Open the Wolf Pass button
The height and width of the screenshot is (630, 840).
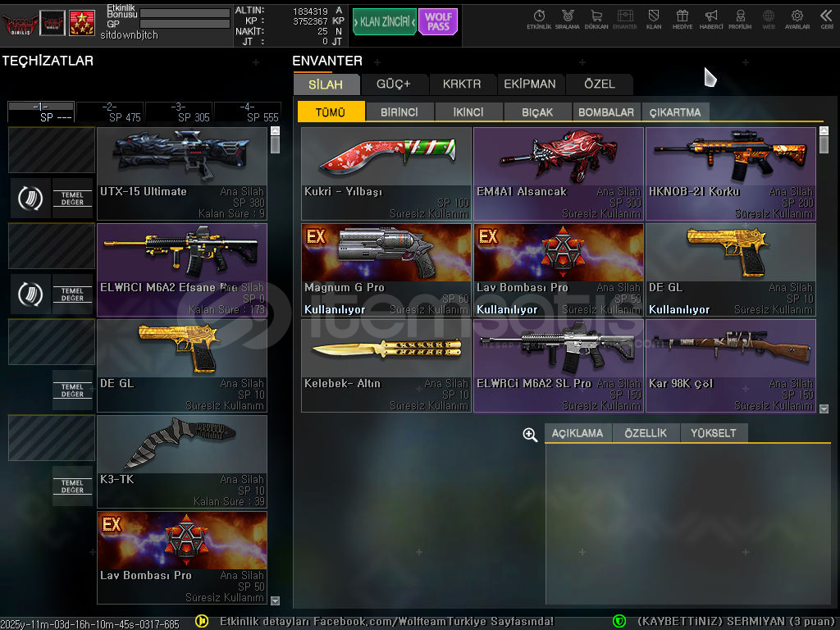click(x=438, y=22)
